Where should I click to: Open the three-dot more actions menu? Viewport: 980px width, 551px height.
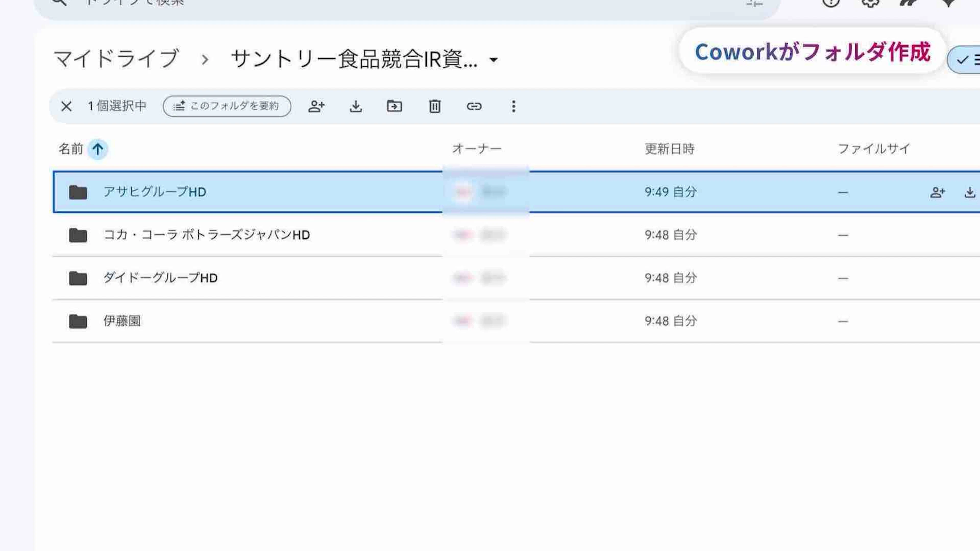pyautogui.click(x=513, y=106)
